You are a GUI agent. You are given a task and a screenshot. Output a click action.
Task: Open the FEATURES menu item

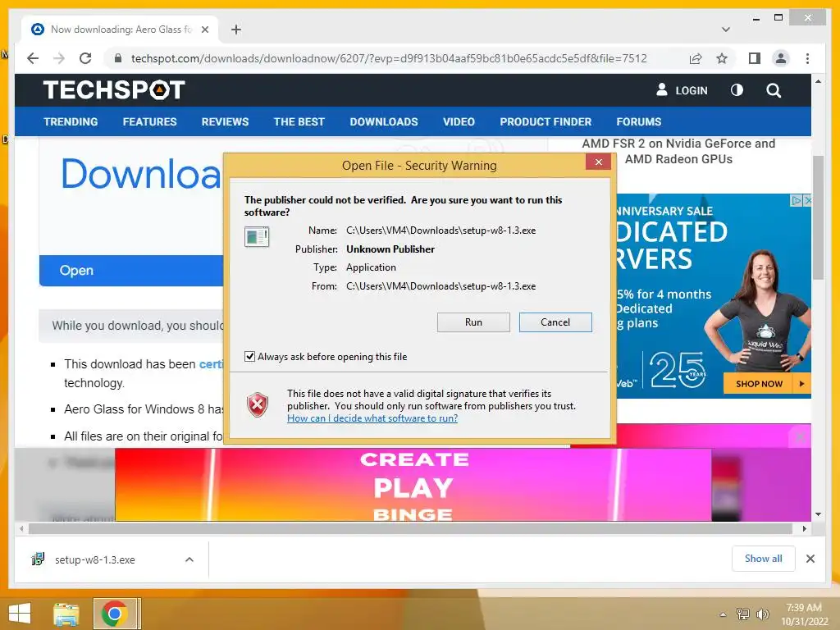(x=149, y=121)
